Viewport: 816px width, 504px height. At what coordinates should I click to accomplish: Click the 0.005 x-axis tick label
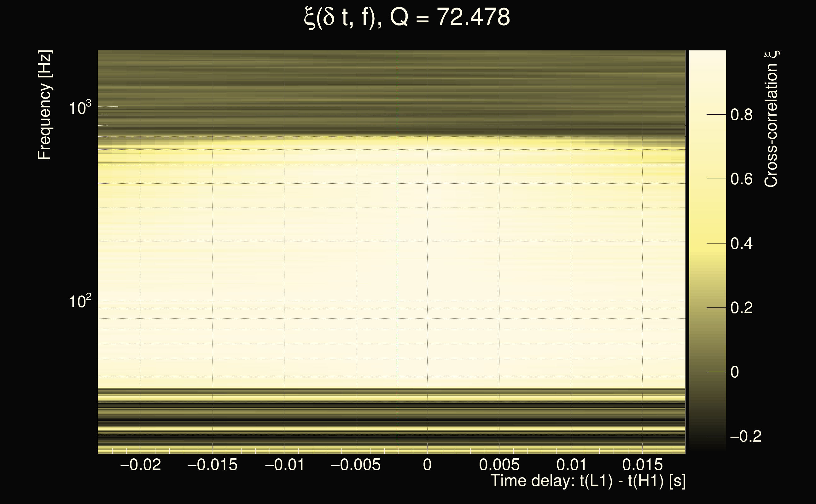pyautogui.click(x=499, y=465)
